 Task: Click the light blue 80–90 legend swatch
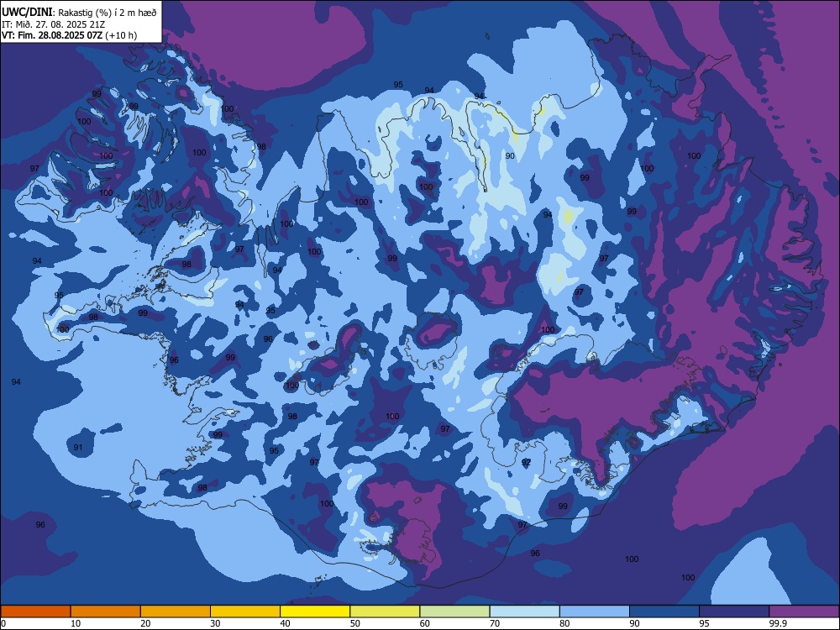tap(595, 612)
